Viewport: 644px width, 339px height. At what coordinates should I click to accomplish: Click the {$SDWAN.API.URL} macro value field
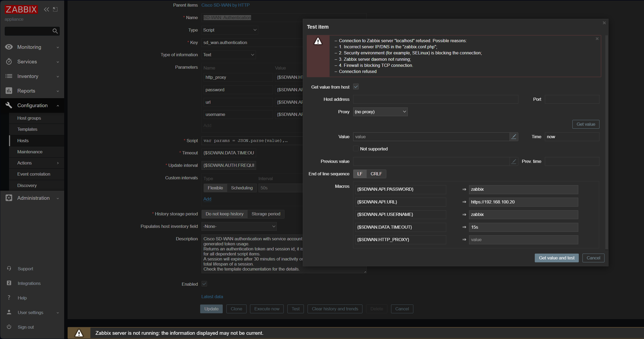(x=523, y=202)
